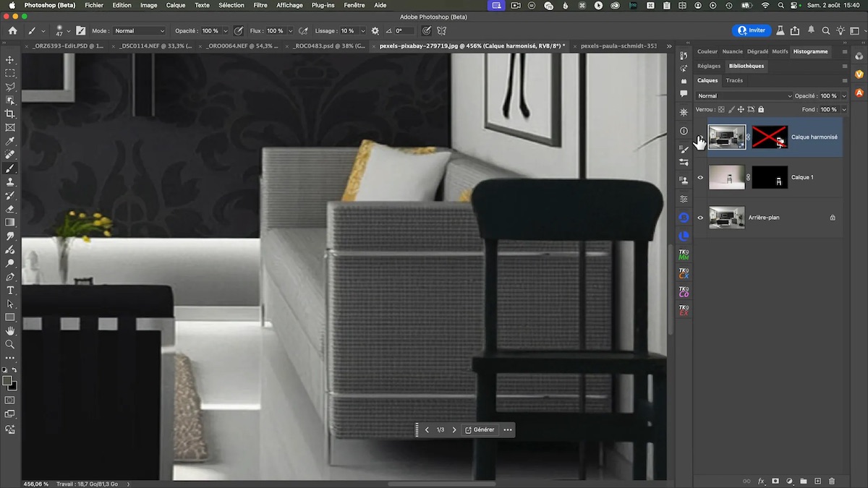Select the Pen tool
Screen dimensions: 868x488
click(x=10, y=277)
